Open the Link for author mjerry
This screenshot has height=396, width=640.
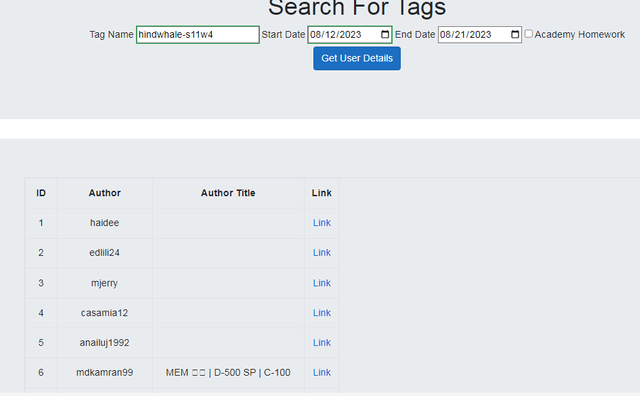(x=322, y=283)
